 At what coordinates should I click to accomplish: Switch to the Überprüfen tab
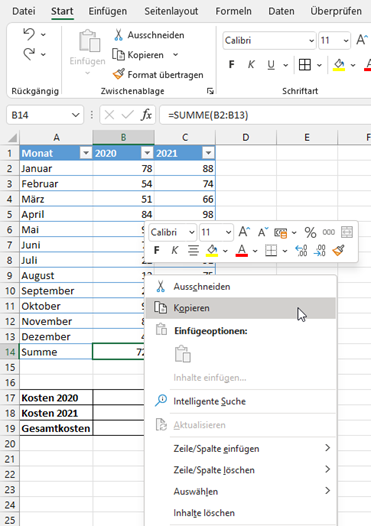tap(336, 11)
